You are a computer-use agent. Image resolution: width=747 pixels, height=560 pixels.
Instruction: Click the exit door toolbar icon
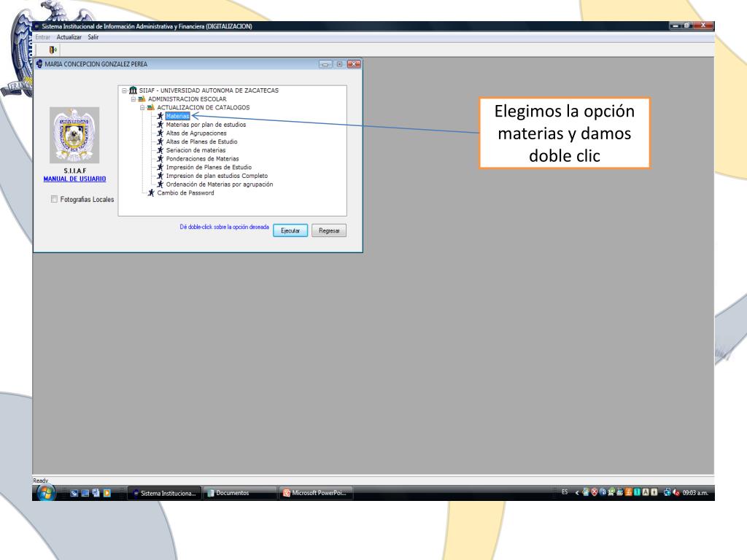53,50
